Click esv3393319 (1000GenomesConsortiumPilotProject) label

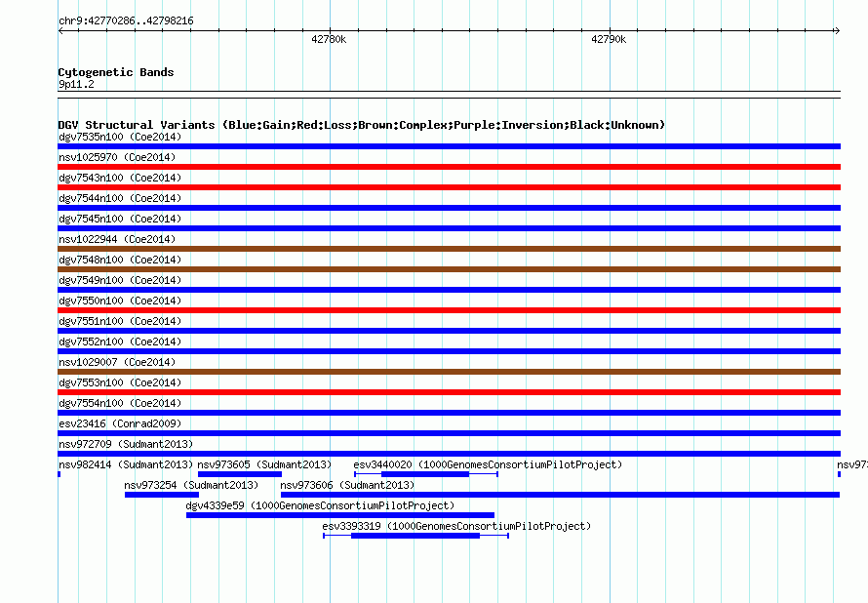click(456, 526)
